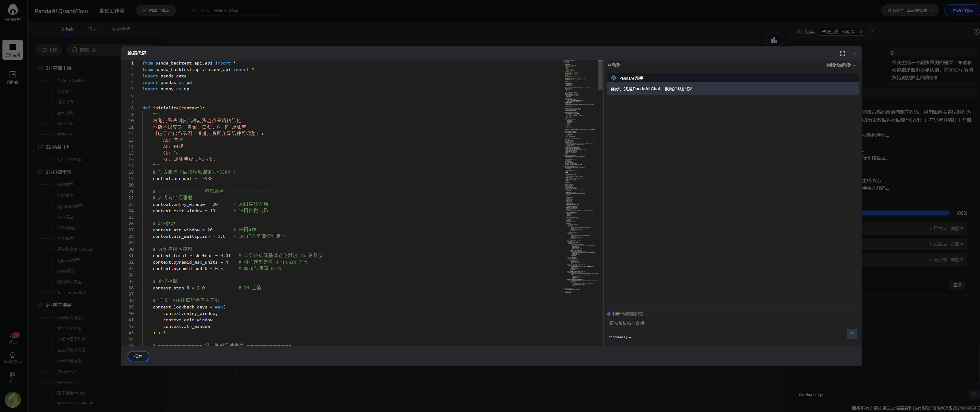Select the Python代码输入 node
The width and height of the screenshot is (980, 412).
coord(72,80)
